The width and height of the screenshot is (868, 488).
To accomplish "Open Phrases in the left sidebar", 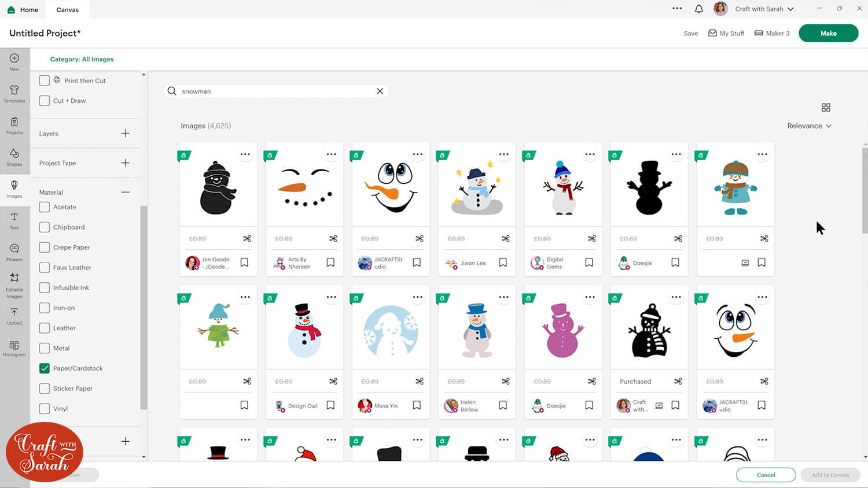I will point(14,253).
